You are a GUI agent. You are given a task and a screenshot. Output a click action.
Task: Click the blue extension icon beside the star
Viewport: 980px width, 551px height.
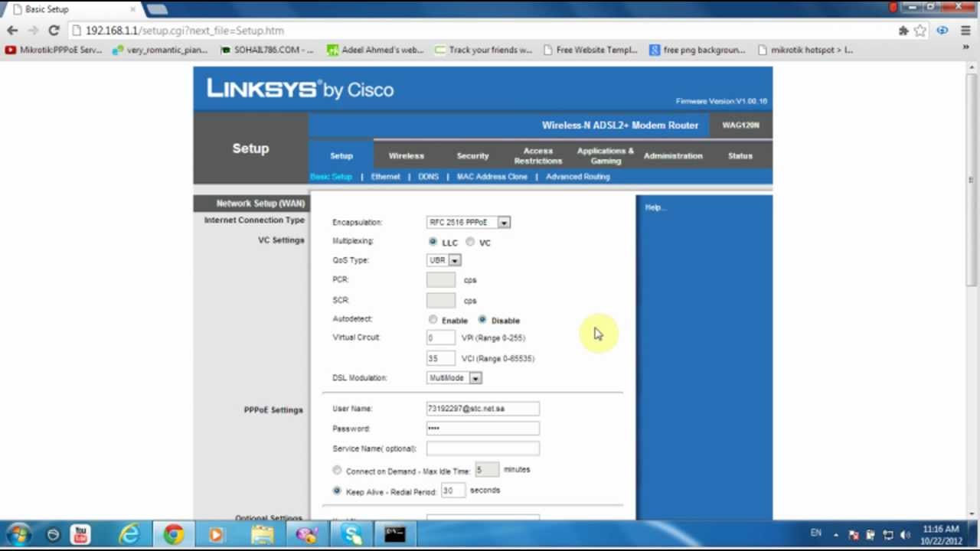(x=942, y=31)
